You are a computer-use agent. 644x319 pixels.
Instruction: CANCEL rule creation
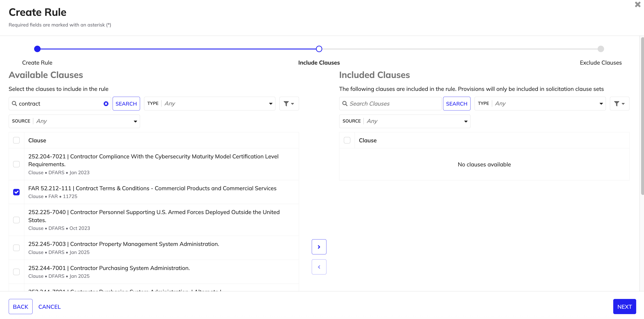point(50,307)
